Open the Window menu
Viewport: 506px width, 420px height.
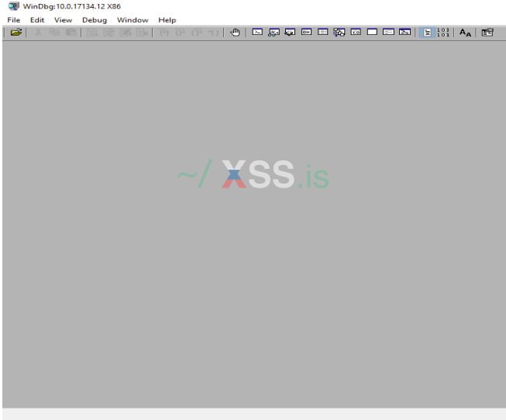[133, 20]
